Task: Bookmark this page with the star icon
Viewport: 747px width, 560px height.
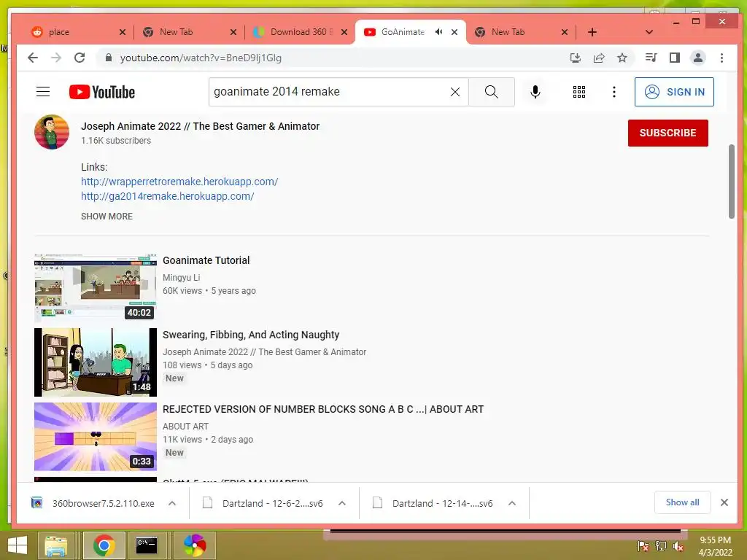Action: (x=622, y=58)
